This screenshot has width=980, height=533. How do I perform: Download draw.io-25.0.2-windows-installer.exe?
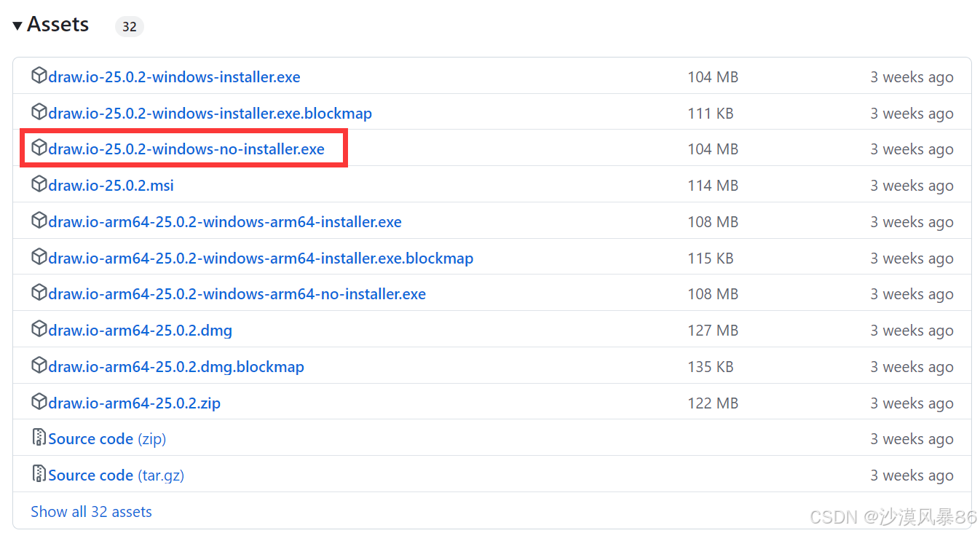[174, 77]
